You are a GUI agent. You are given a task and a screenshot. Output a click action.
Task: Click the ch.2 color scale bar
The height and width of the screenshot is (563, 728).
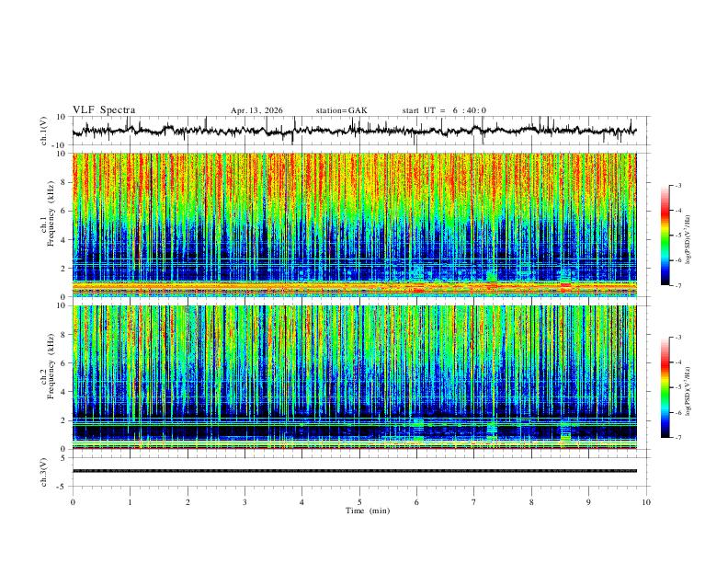coord(665,387)
